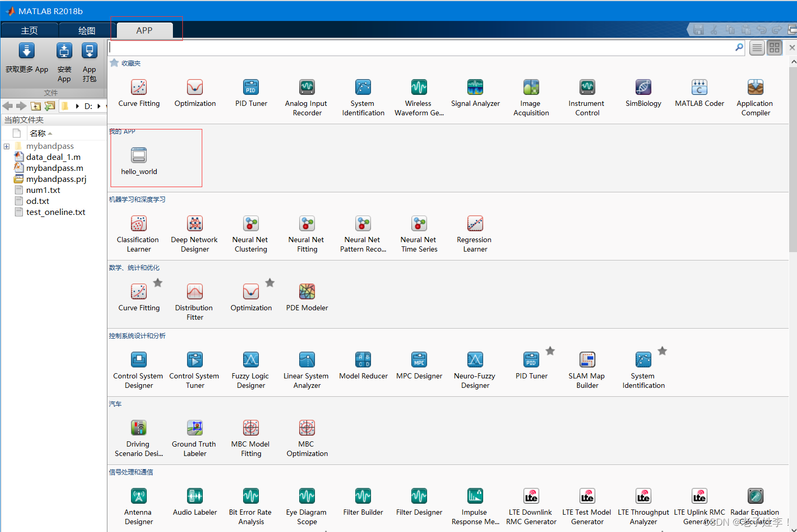797x532 pixels.
Task: Open the hello_world app under My Apps
Action: click(x=139, y=161)
